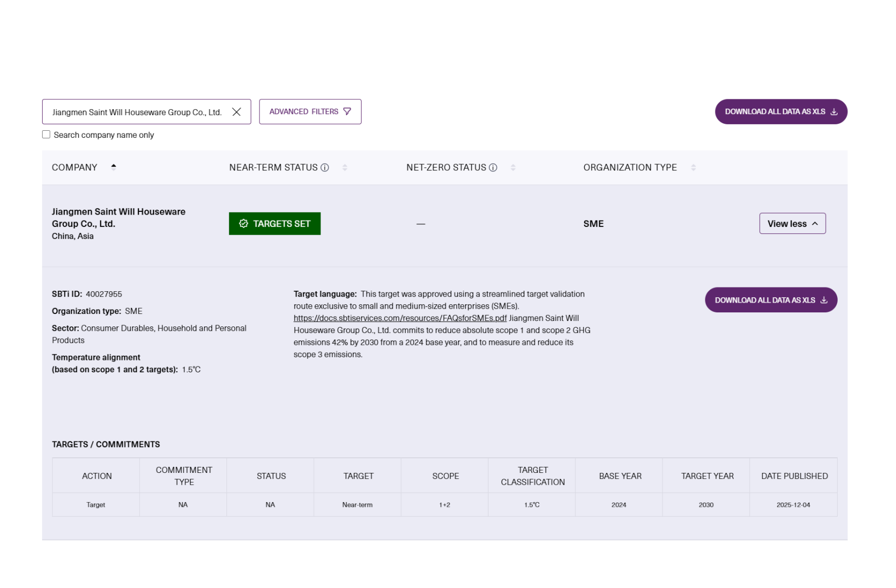896x588 pixels.
Task: Sort by Net-Zero Status column arrows
Action: [x=513, y=168]
